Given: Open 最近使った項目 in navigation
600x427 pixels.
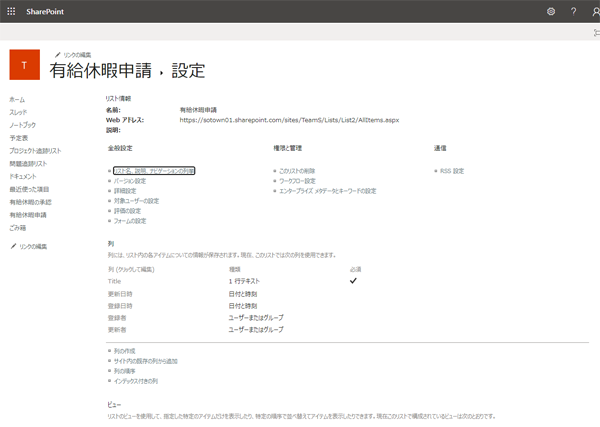Looking at the screenshot, I should (29, 189).
